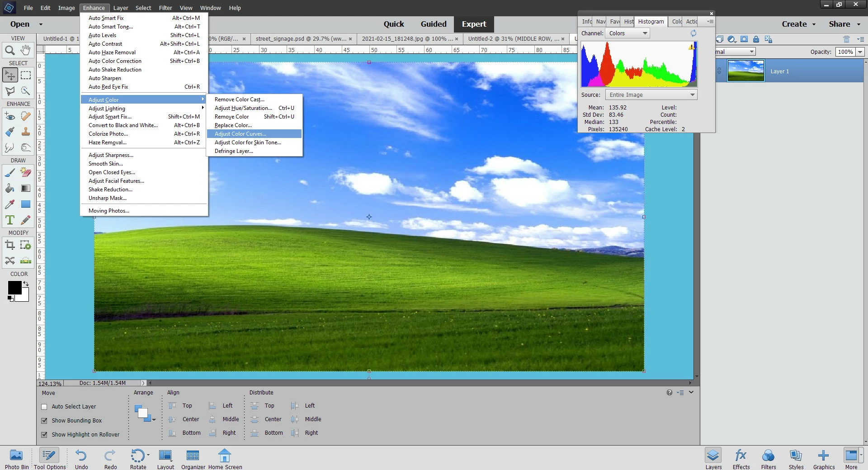Uncheck Show Bounding Box
Screen dimensions: 868x470
click(x=44, y=421)
